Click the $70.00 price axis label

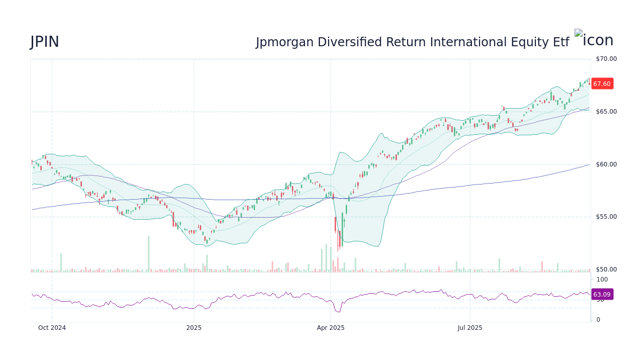pos(606,59)
